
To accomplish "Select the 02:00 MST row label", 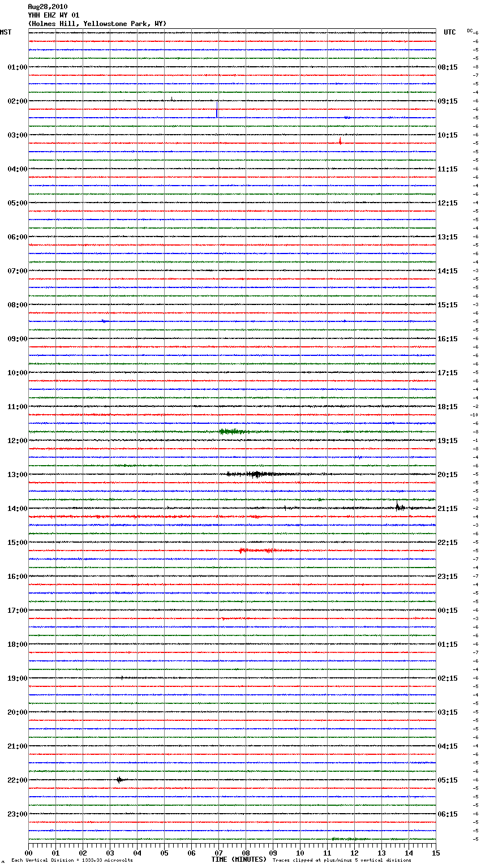I will click(x=18, y=101).
